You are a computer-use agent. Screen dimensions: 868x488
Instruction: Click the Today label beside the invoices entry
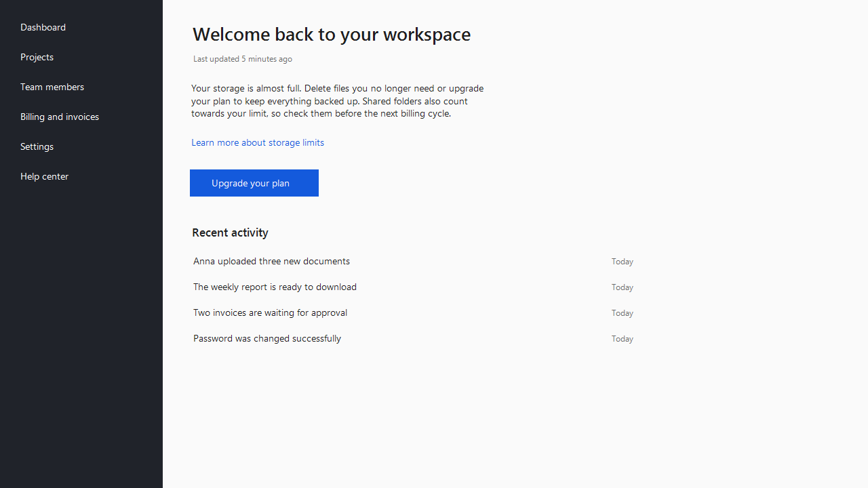[623, 313]
